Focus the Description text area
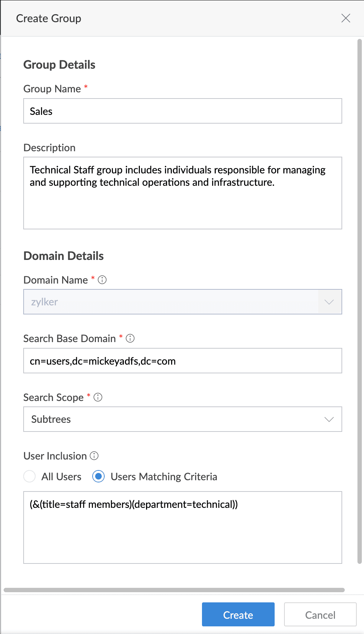Screen dimensions: 364x634 [182, 204]
